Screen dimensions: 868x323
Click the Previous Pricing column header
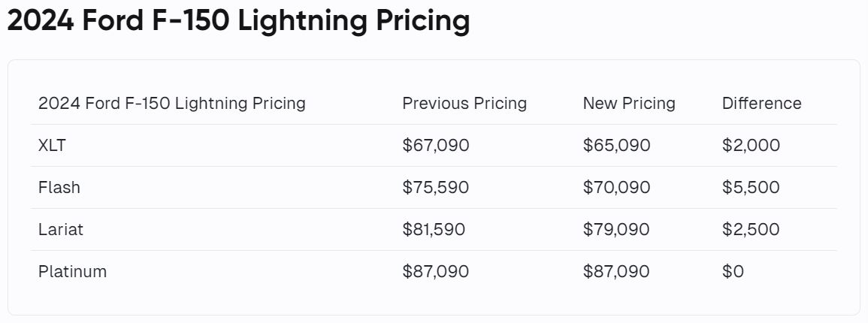coord(464,103)
